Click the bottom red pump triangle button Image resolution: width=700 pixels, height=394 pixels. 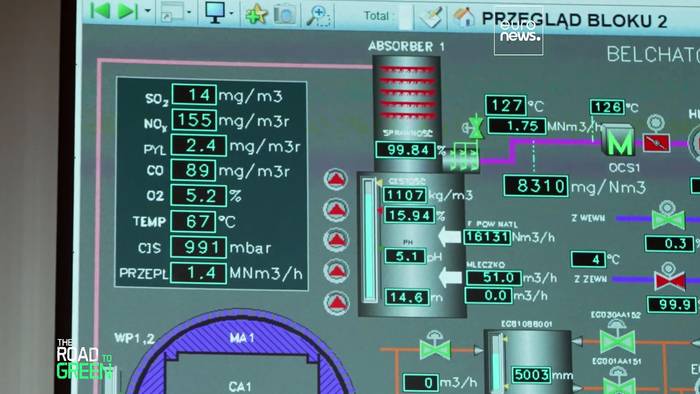point(337,302)
